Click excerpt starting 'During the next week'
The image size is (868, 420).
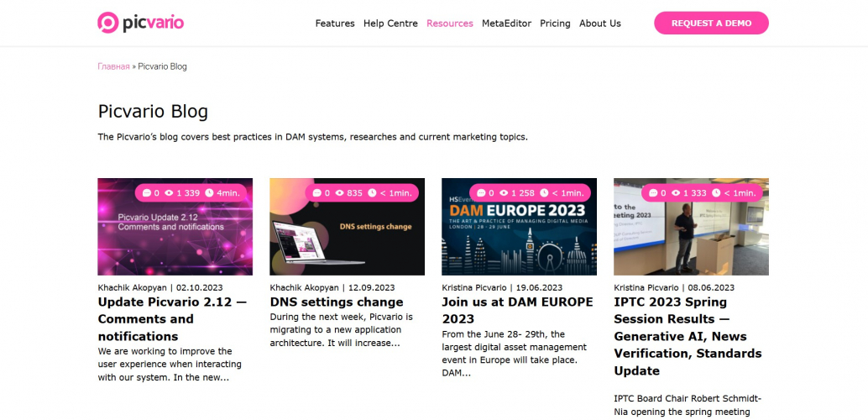pyautogui.click(x=342, y=329)
